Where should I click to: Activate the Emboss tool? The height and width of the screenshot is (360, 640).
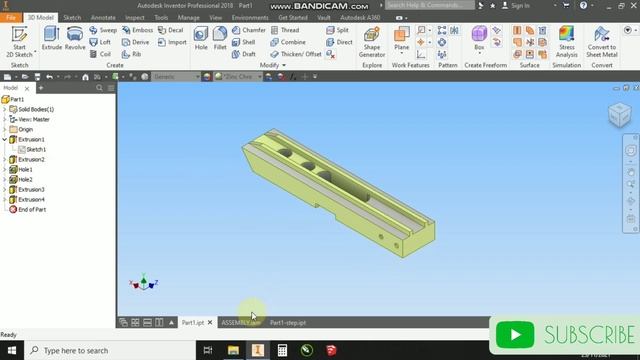point(138,30)
